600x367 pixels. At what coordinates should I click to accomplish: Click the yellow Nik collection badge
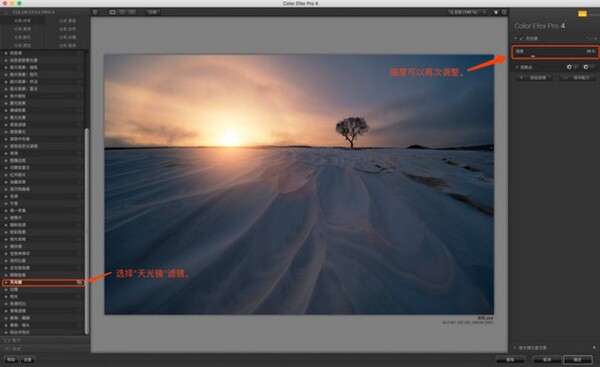582,14
